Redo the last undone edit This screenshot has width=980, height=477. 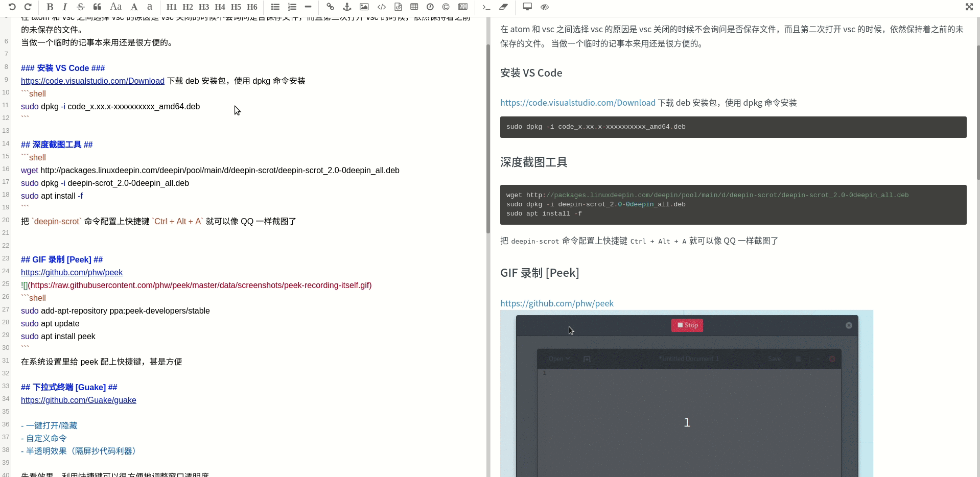point(28,7)
